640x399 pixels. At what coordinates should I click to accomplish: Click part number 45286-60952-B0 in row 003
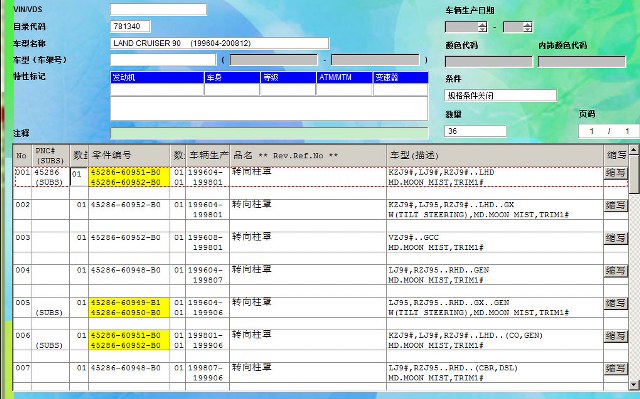[x=126, y=237]
